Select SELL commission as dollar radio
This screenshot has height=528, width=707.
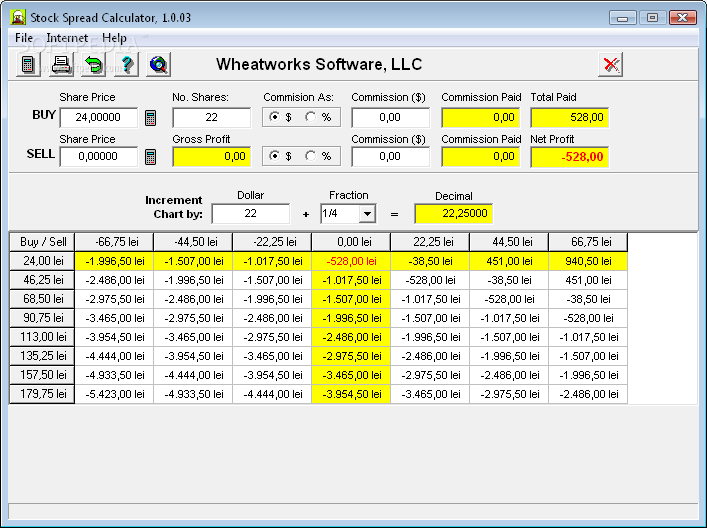274,156
